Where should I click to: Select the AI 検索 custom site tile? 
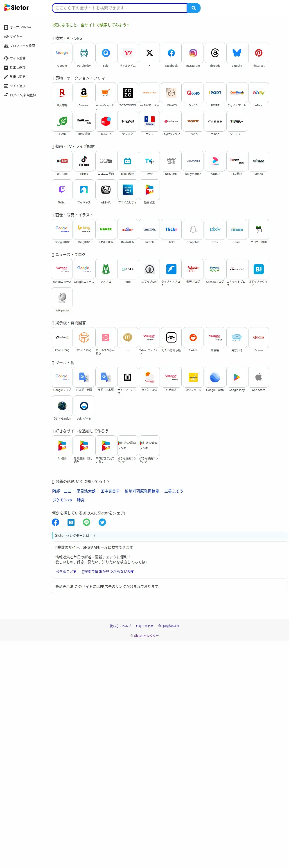click(x=62, y=446)
